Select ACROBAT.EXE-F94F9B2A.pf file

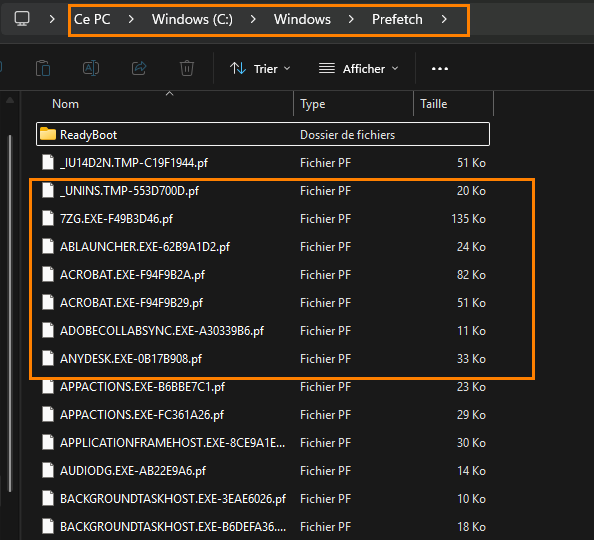263,275
